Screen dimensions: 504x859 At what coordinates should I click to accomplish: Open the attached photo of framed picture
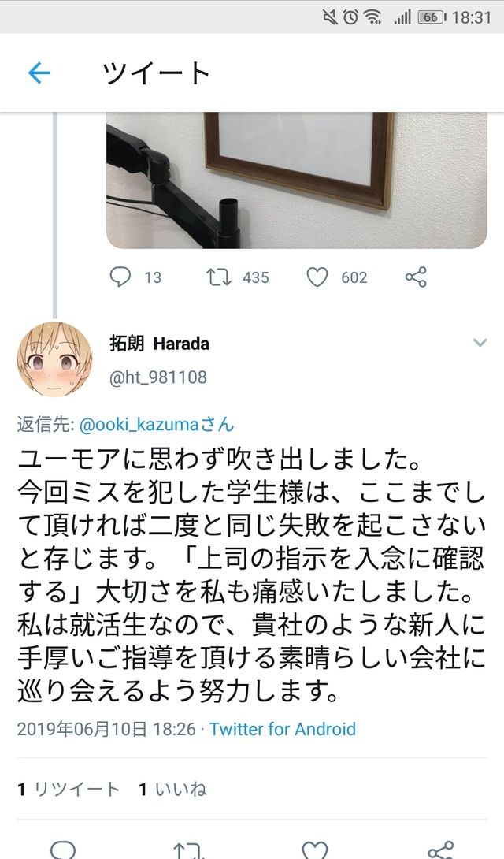[x=297, y=180]
